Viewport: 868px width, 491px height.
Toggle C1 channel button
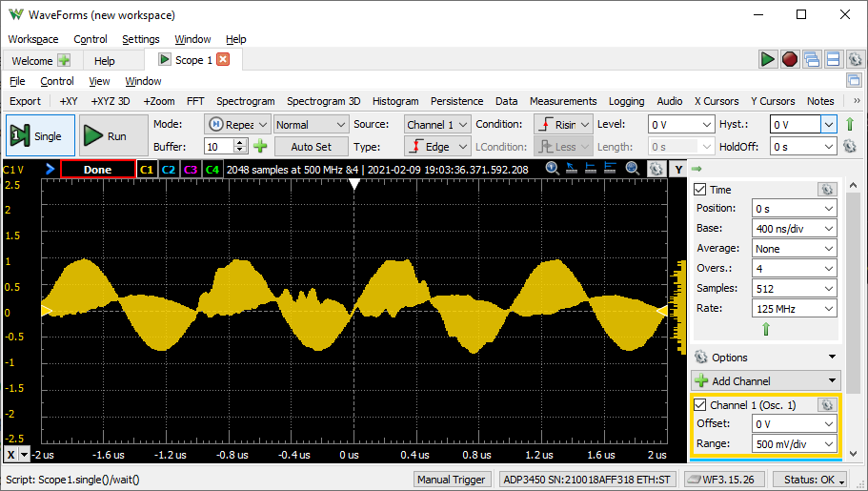click(x=147, y=170)
